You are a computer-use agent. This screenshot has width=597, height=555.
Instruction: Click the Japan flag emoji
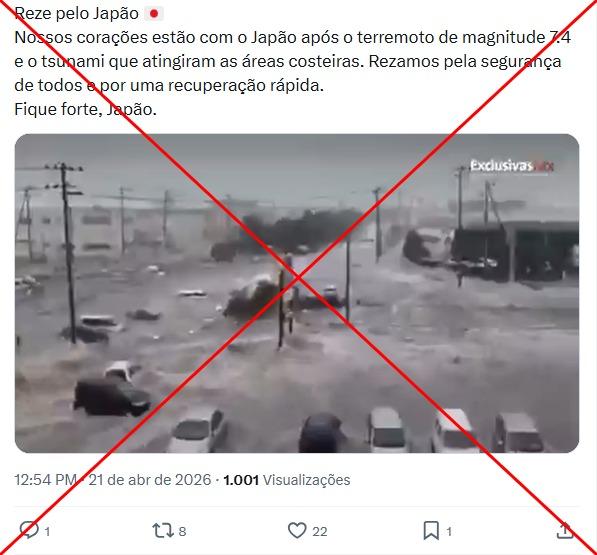coord(154,14)
